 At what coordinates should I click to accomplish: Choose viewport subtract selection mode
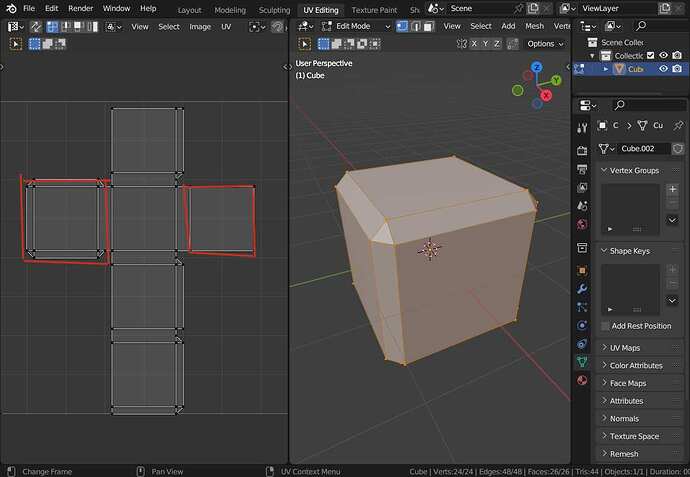point(349,44)
